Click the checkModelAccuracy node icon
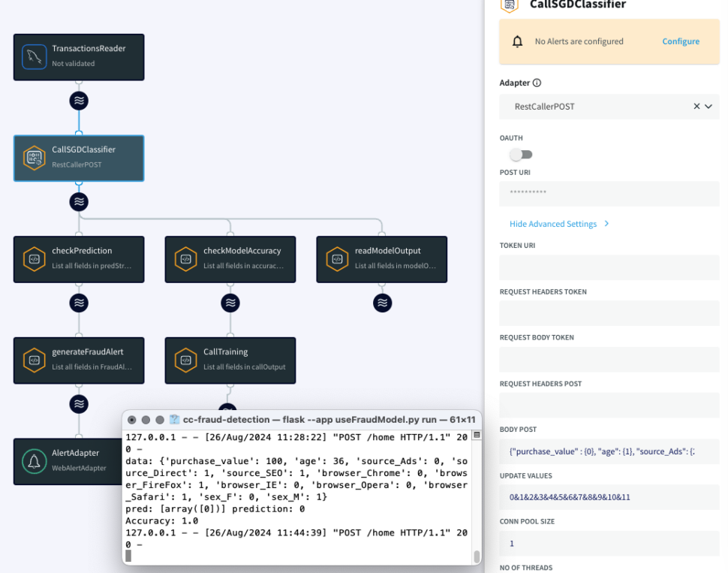Image resolution: width=728 pixels, height=573 pixels. [x=186, y=259]
